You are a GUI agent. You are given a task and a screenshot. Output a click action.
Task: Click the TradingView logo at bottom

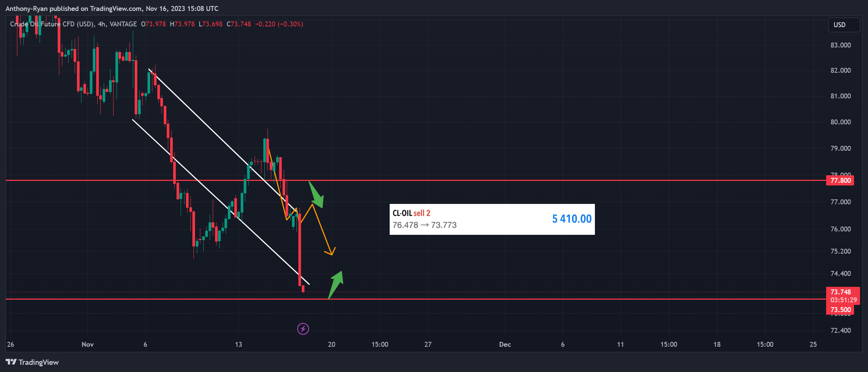32,362
